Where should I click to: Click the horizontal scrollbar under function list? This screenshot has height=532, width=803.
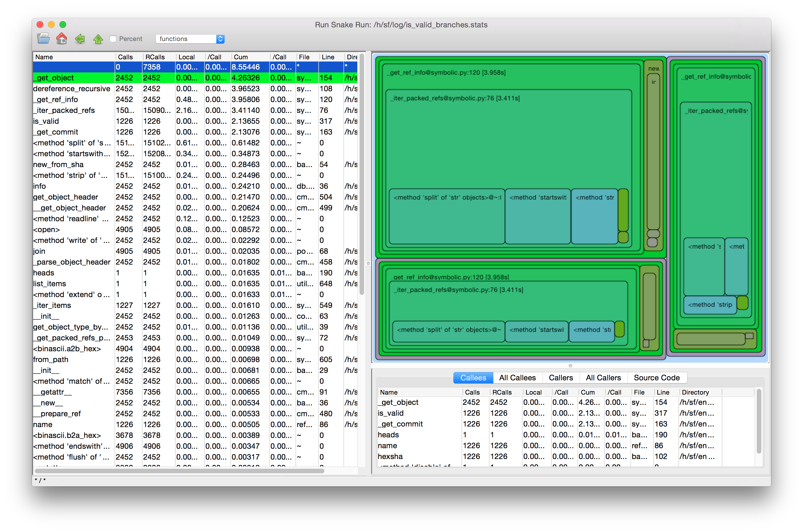click(x=179, y=471)
